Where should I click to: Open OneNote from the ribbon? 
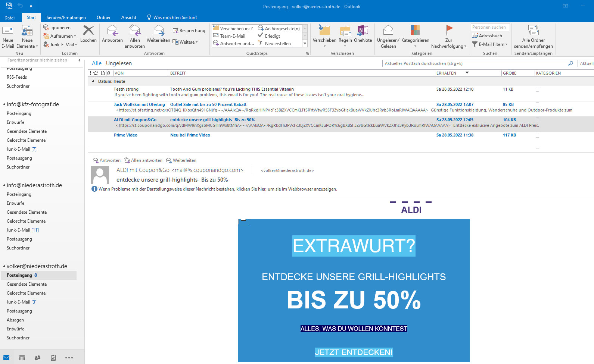tap(363, 31)
